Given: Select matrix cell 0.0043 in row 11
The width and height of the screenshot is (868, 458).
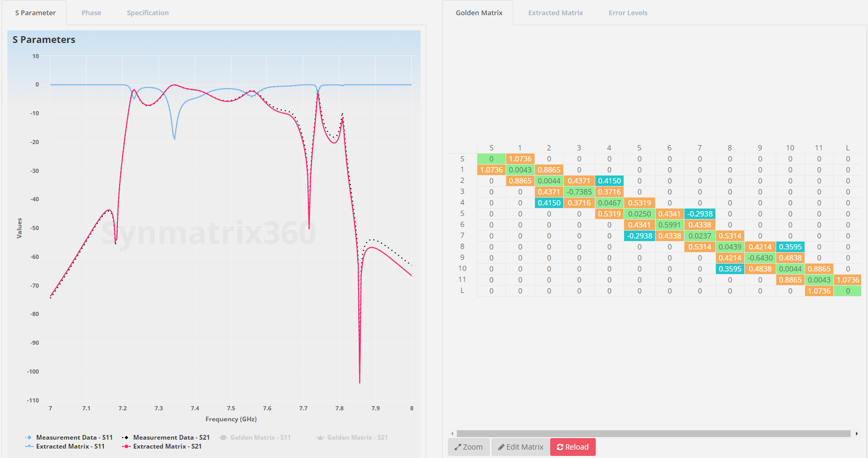Looking at the screenshot, I should 819,280.
